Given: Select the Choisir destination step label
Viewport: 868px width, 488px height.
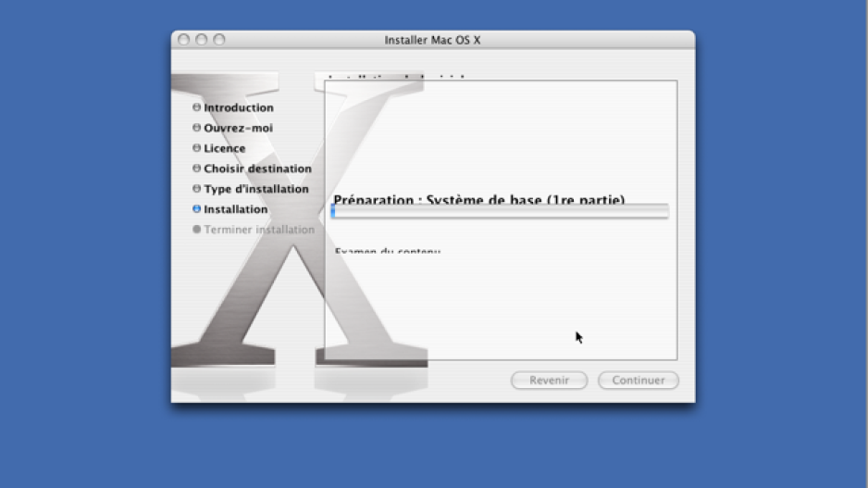Looking at the screenshot, I should tap(257, 169).
